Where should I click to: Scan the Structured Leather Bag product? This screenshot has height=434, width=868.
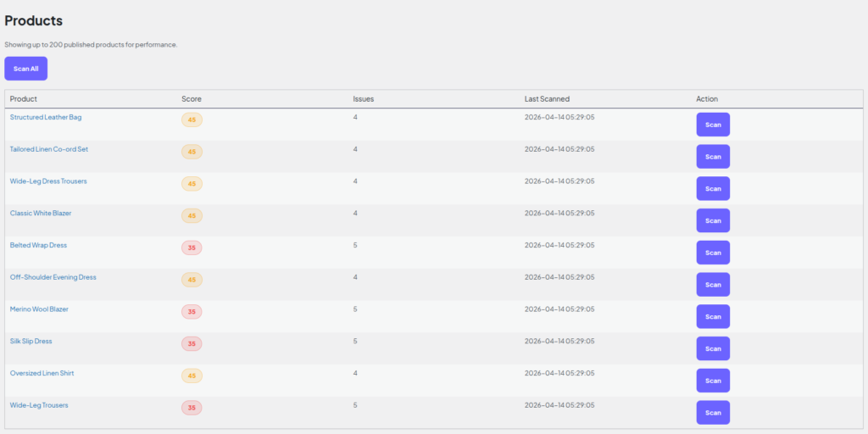[713, 125]
